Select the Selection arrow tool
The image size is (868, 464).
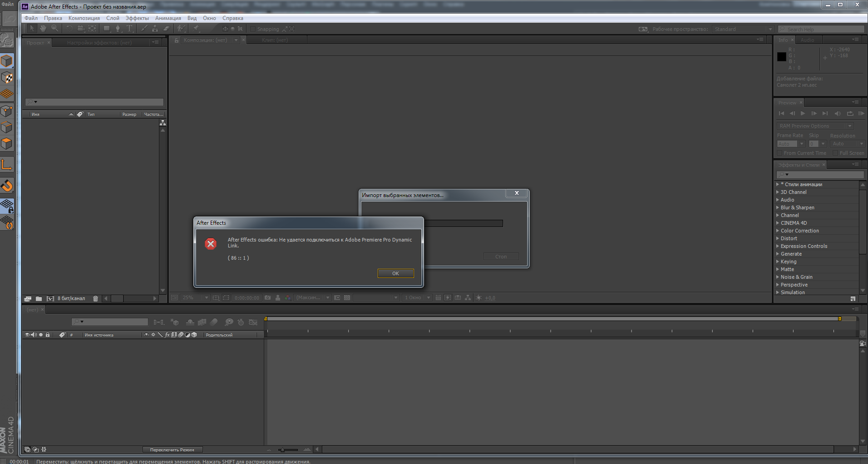(32, 28)
